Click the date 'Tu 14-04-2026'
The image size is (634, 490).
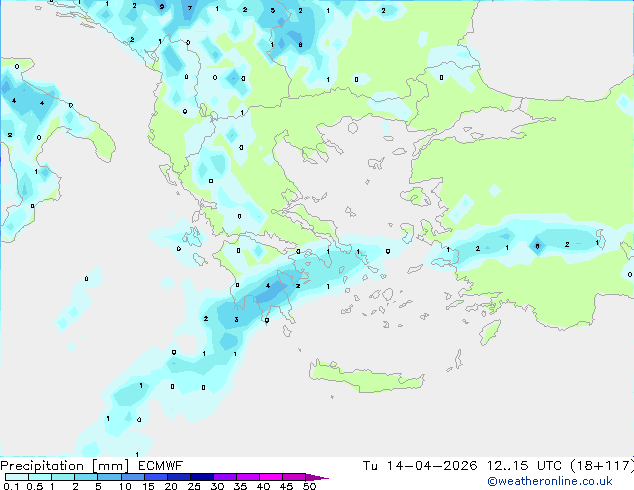click(420, 466)
